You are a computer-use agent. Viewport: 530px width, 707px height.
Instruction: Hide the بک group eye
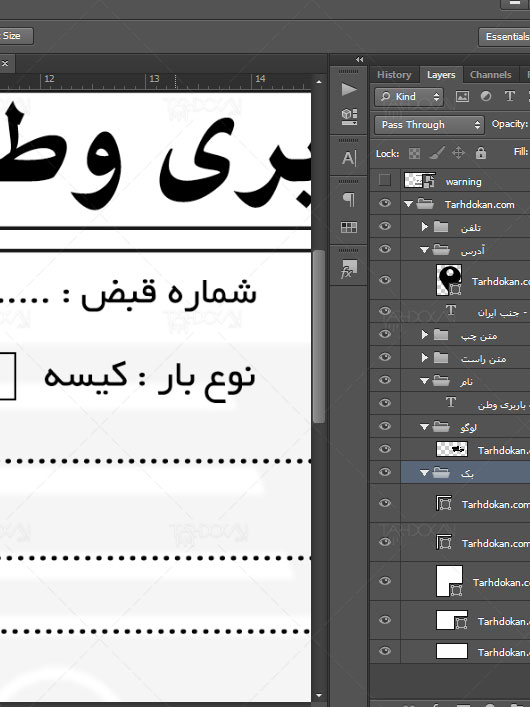(x=385, y=472)
